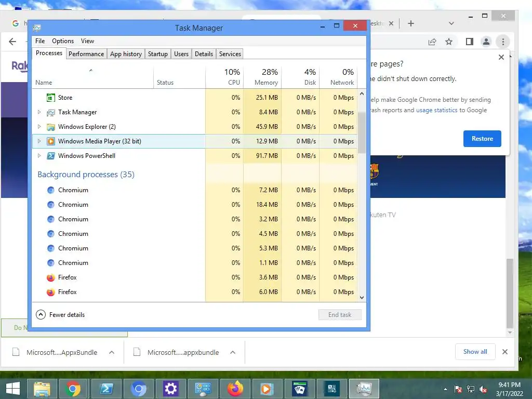The width and height of the screenshot is (532, 399).
Task: Close the Chrome downloads bar
Action: pyautogui.click(x=505, y=352)
